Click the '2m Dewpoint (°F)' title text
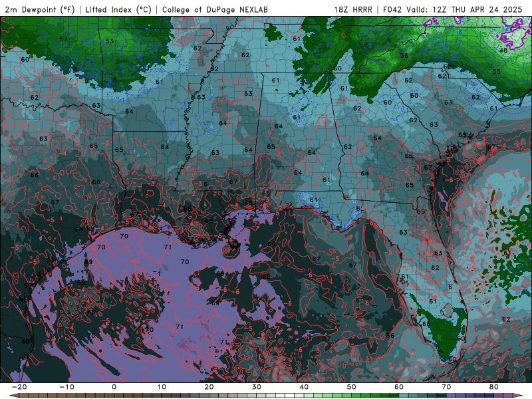The width and height of the screenshot is (532, 399). (x=39, y=9)
